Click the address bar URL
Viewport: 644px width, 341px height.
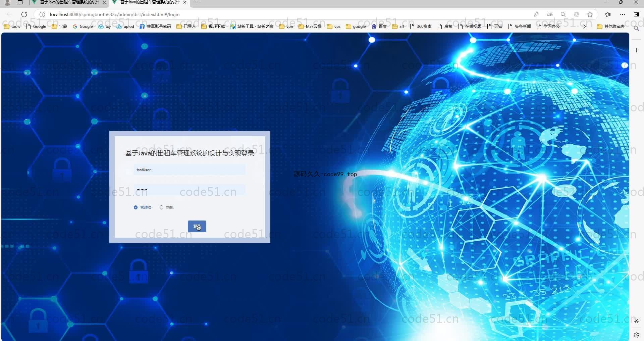[x=115, y=14]
